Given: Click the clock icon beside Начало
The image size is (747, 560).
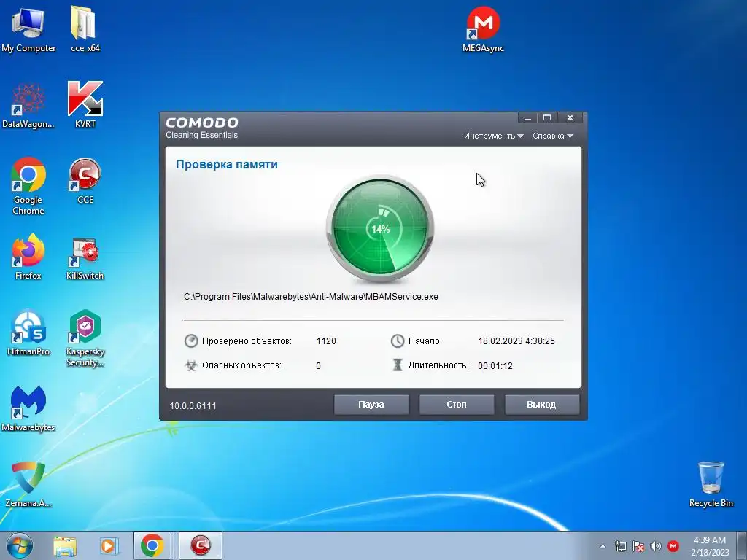Looking at the screenshot, I should click(x=398, y=341).
